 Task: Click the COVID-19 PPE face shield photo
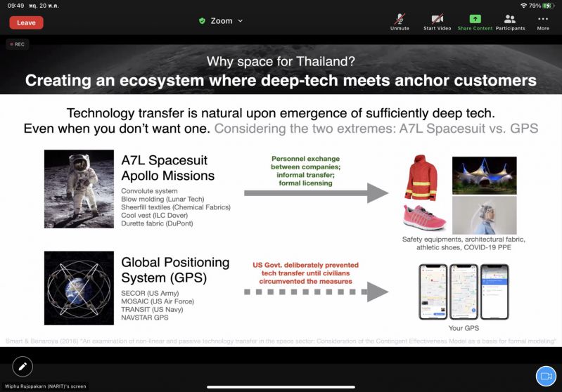[x=484, y=215]
